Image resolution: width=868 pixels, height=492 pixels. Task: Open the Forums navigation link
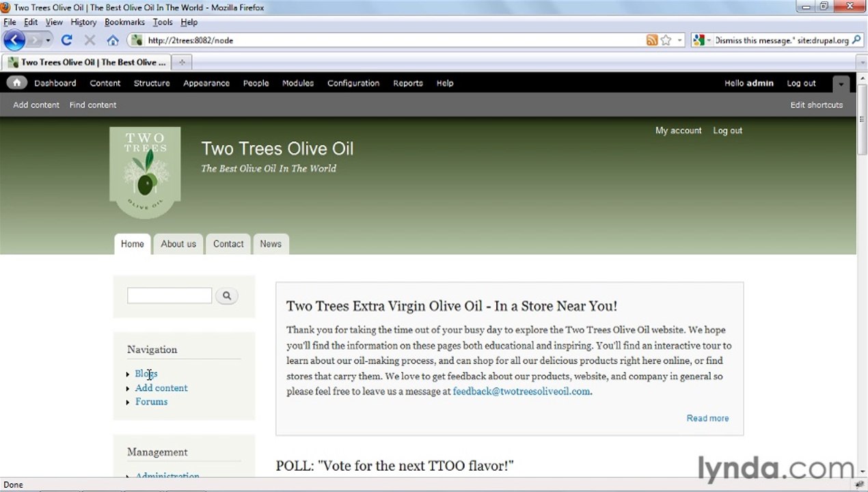151,402
